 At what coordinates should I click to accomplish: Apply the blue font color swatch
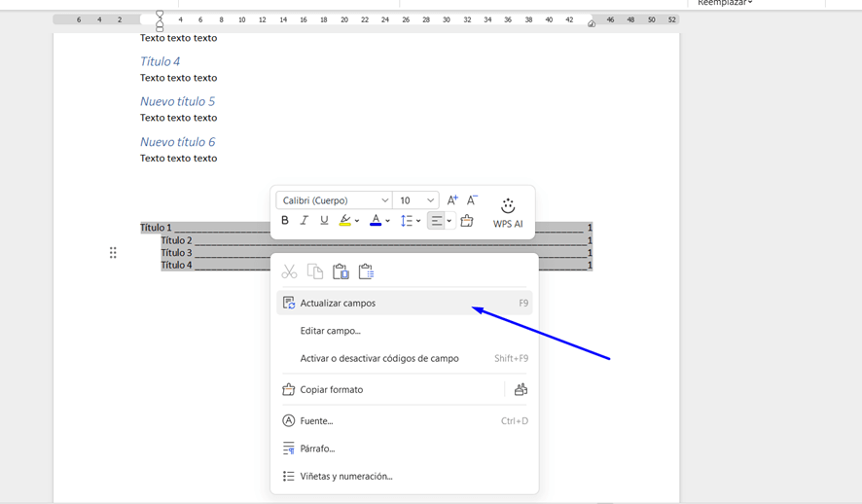pyautogui.click(x=376, y=221)
